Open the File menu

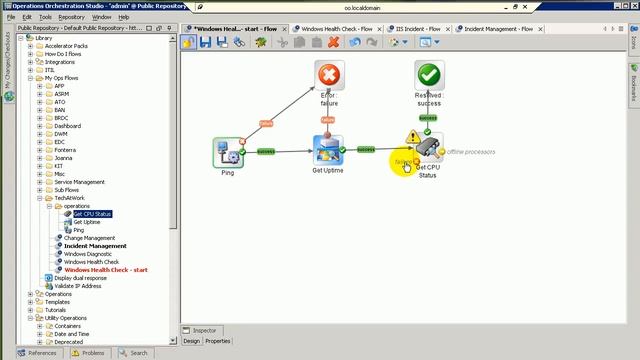pyautogui.click(x=11, y=17)
